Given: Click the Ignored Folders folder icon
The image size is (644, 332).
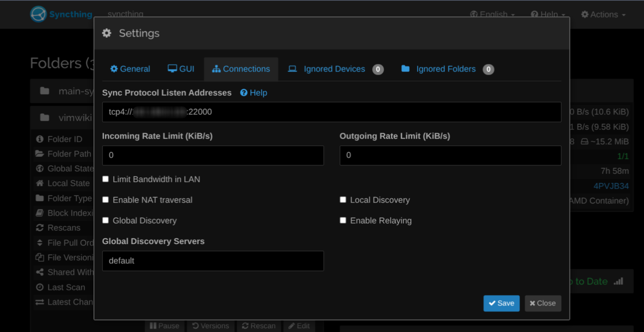Looking at the screenshot, I should (x=405, y=69).
